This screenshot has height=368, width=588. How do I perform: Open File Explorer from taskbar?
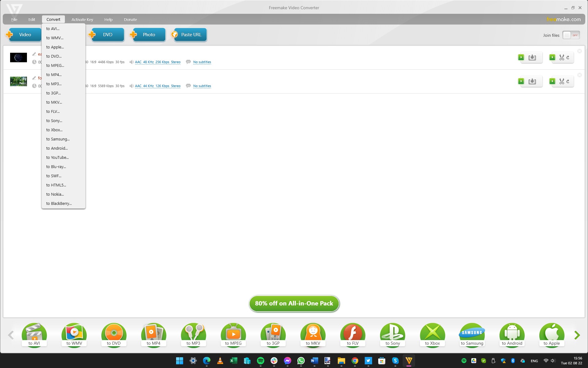341,361
